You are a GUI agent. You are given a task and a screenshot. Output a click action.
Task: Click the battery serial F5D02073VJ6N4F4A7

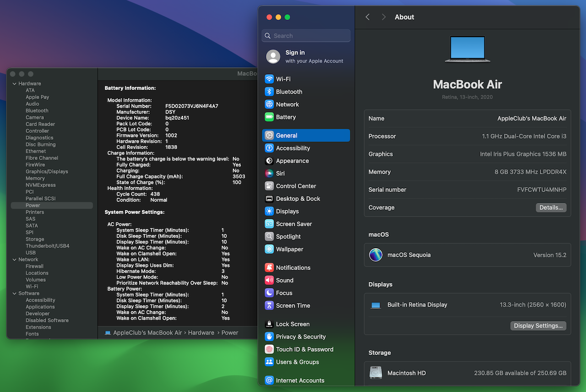[192, 106]
